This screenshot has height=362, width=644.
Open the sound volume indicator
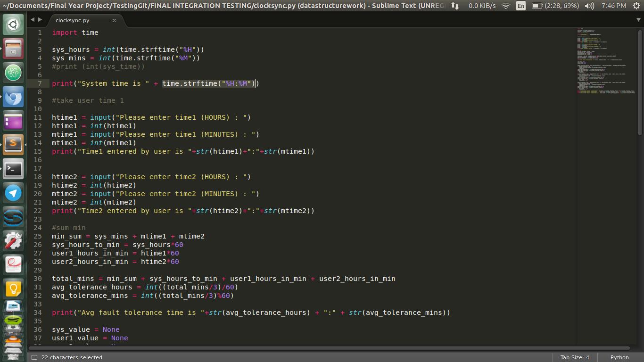589,6
